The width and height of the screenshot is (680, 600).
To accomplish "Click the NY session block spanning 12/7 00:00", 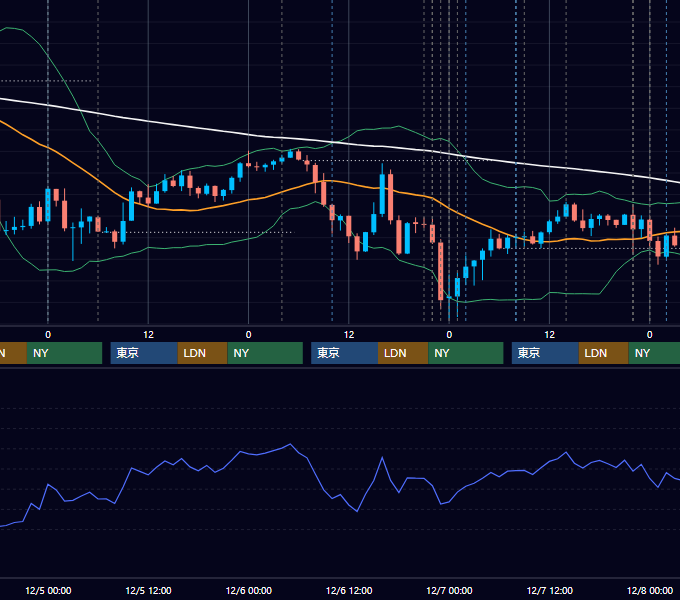I will point(466,353).
